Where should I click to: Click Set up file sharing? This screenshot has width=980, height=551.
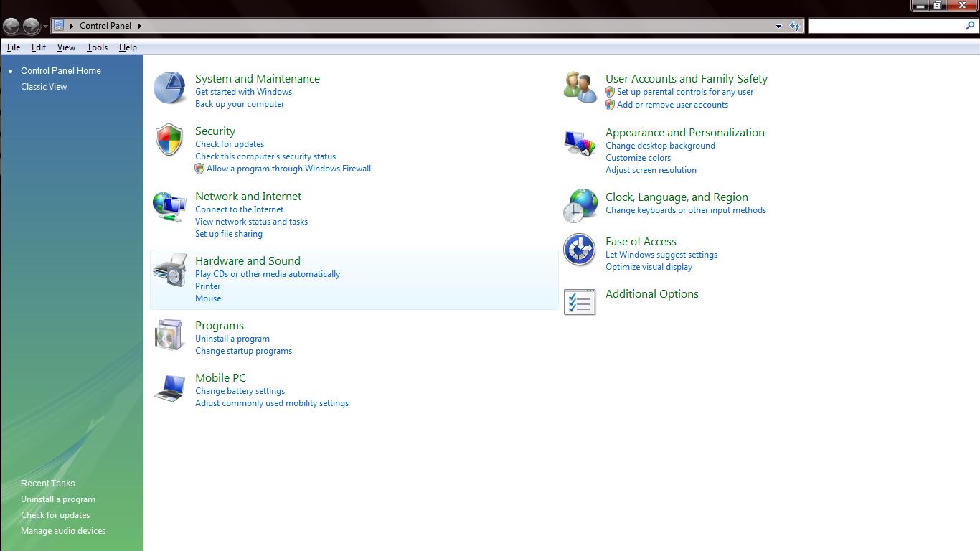point(229,234)
